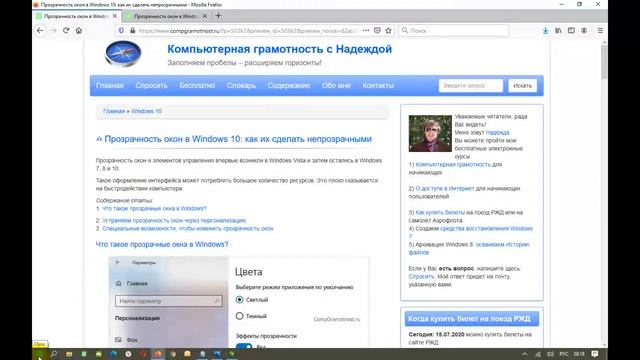Show hidden tray icons with the chevron
The height and width of the screenshot is (360, 640).
(x=524, y=354)
